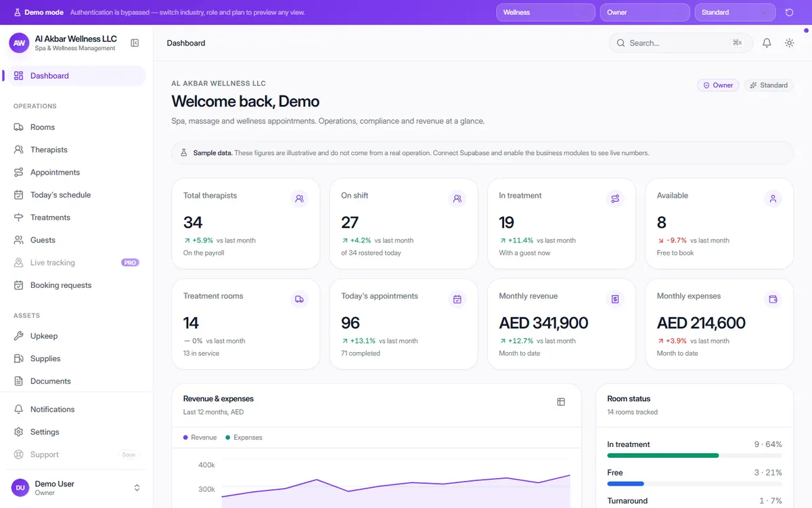This screenshot has height=508, width=812.
Task: Click the On shift card icon
Action: [457, 198]
